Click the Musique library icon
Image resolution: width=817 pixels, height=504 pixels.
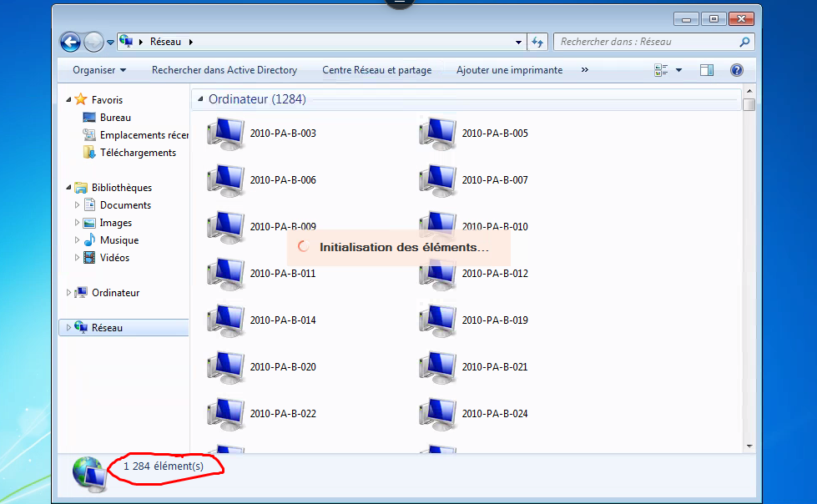pos(90,240)
